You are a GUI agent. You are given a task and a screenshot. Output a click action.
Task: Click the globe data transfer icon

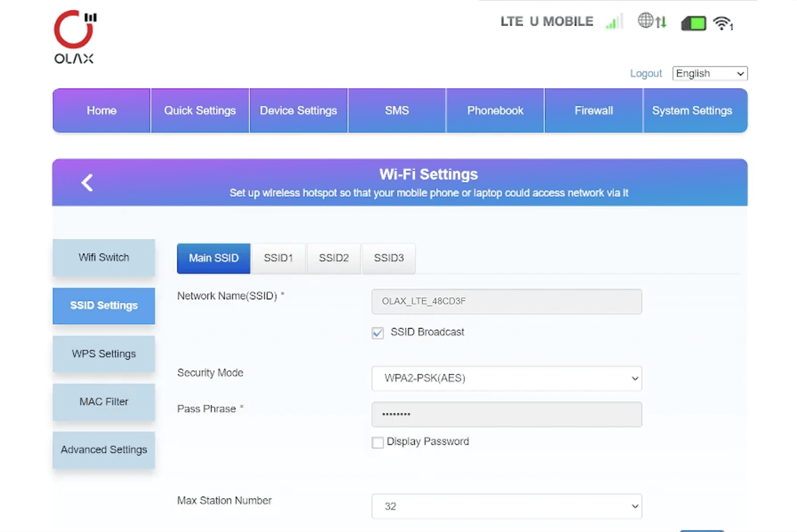click(651, 21)
